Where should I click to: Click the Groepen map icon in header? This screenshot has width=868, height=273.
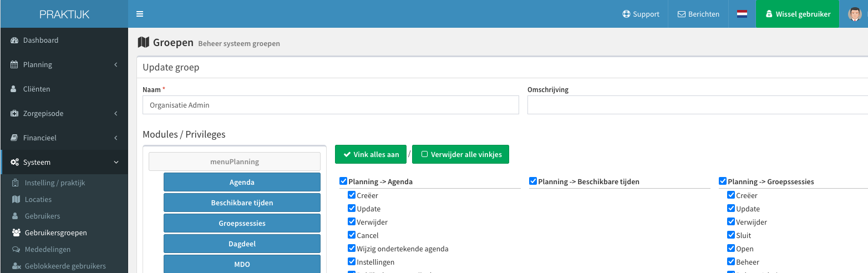(144, 42)
